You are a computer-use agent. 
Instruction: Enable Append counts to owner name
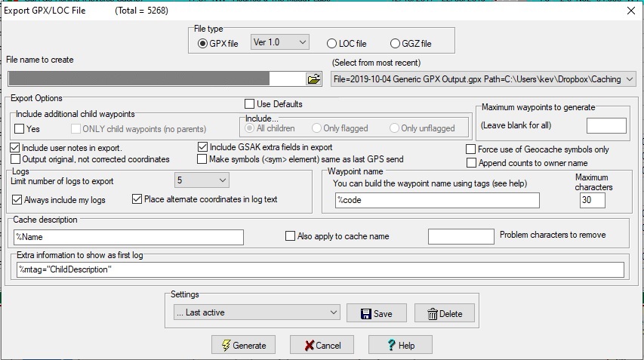point(472,162)
